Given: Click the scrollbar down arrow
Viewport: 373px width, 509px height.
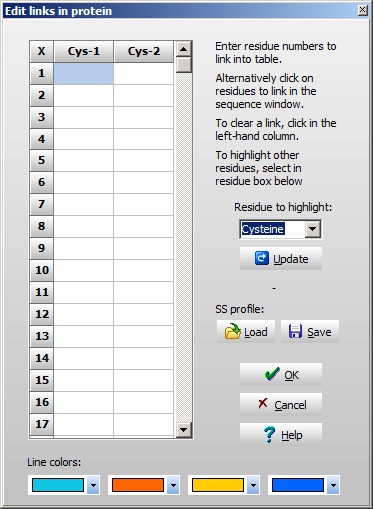Looking at the screenshot, I should [184, 430].
